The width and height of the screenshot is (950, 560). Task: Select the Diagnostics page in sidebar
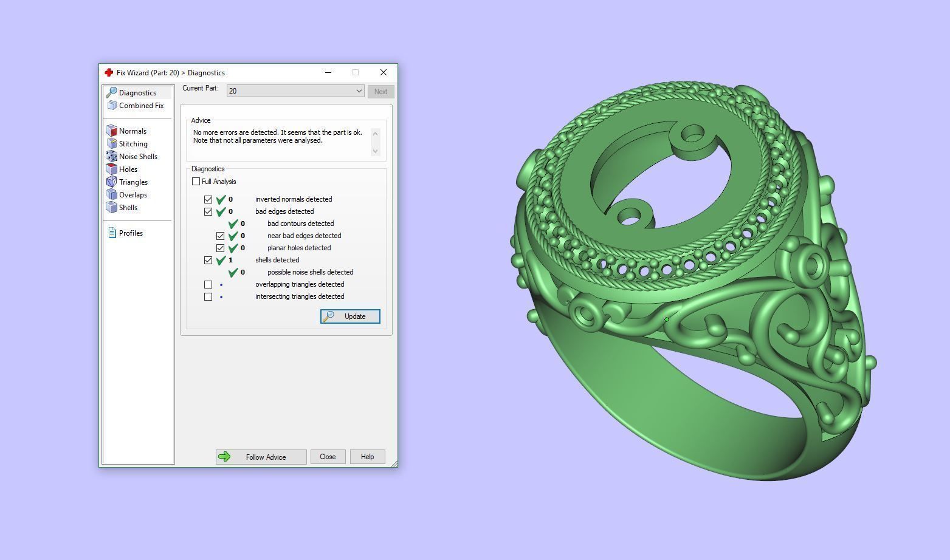pos(137,93)
